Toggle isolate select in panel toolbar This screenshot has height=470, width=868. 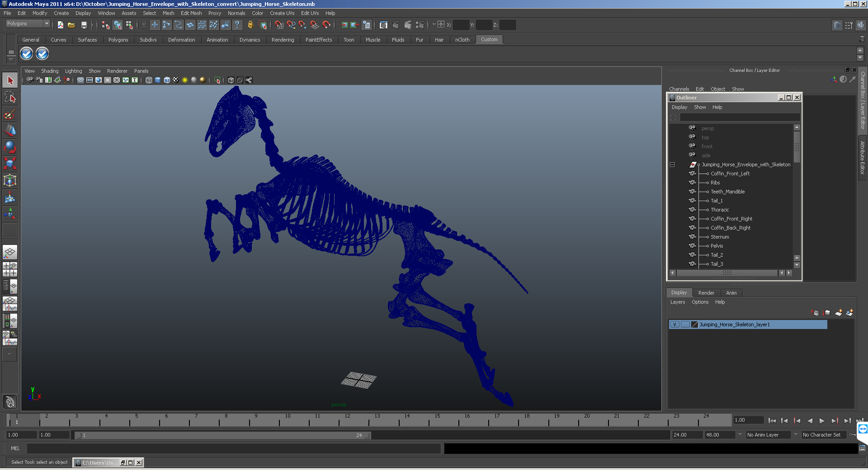(217, 80)
